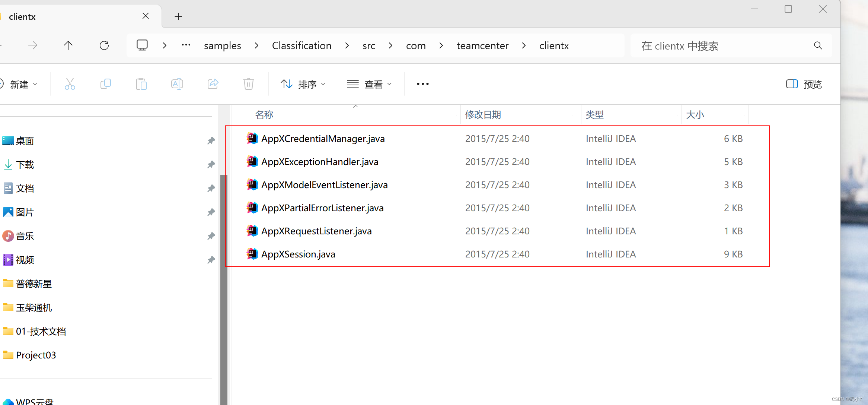Viewport: 868px width, 405px height.
Task: Click the delete (trash) icon
Action: coord(248,84)
